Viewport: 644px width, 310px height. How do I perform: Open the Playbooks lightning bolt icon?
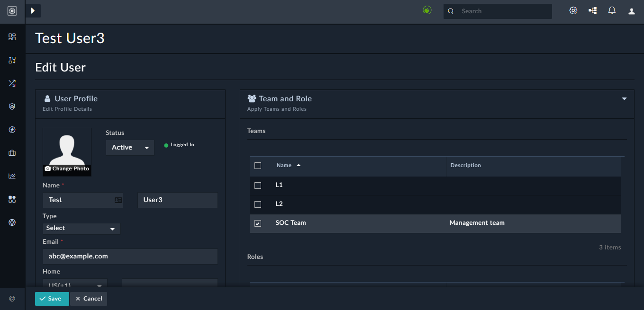pyautogui.click(x=12, y=129)
